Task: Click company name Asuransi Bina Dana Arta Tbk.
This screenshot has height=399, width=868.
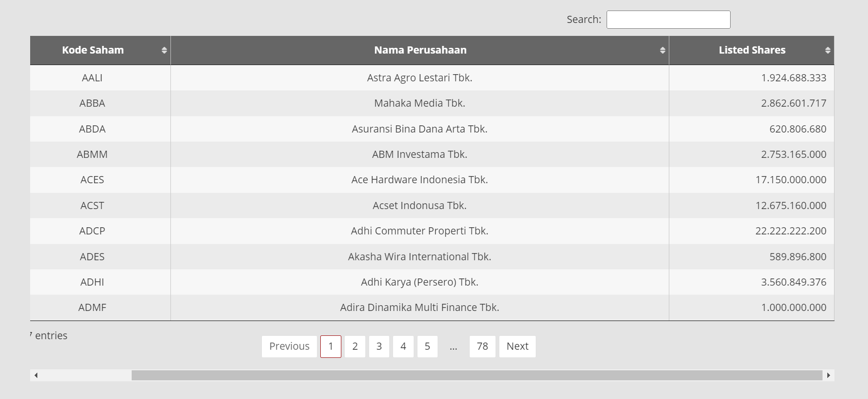Action: coord(420,129)
